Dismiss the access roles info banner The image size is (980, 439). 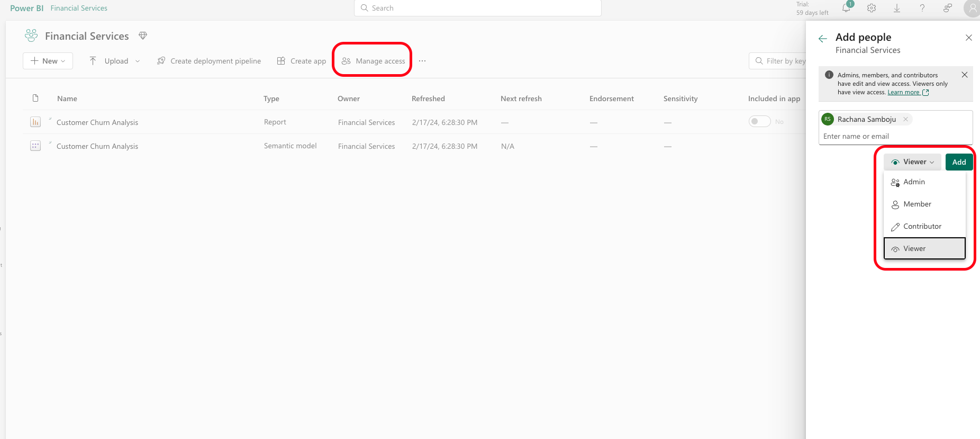(x=965, y=75)
